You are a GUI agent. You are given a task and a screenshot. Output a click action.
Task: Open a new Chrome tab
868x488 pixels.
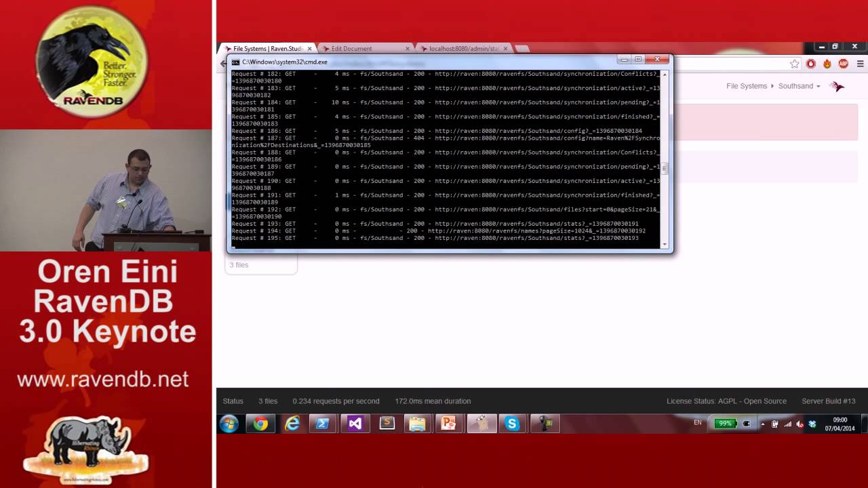(521, 49)
